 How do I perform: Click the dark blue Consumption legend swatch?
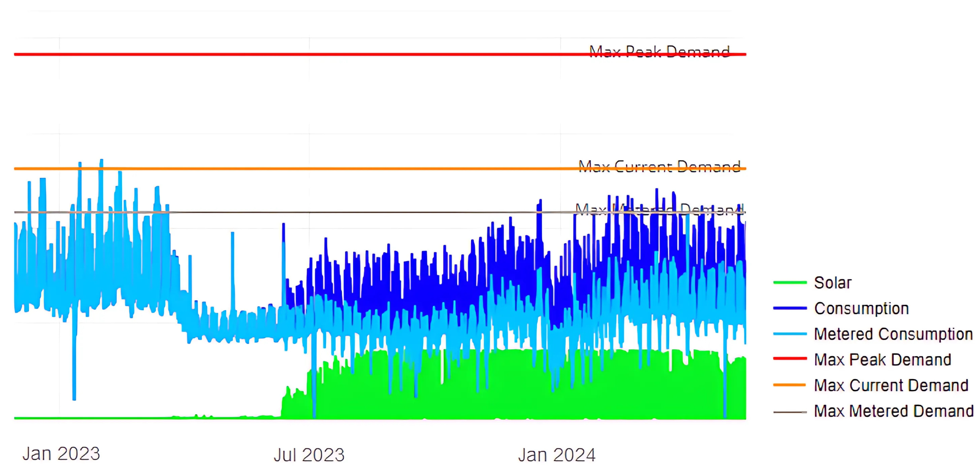[x=790, y=308]
